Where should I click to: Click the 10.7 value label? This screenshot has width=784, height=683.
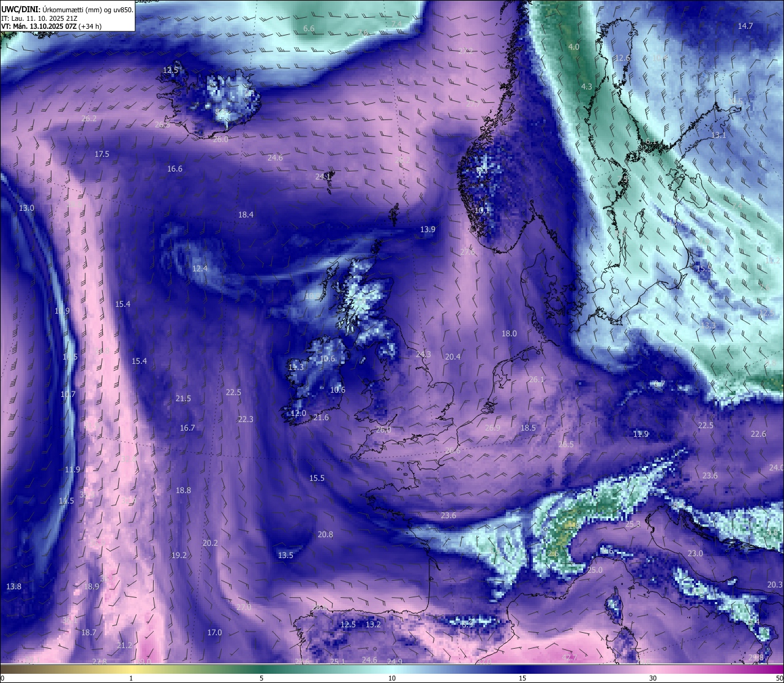68,394
